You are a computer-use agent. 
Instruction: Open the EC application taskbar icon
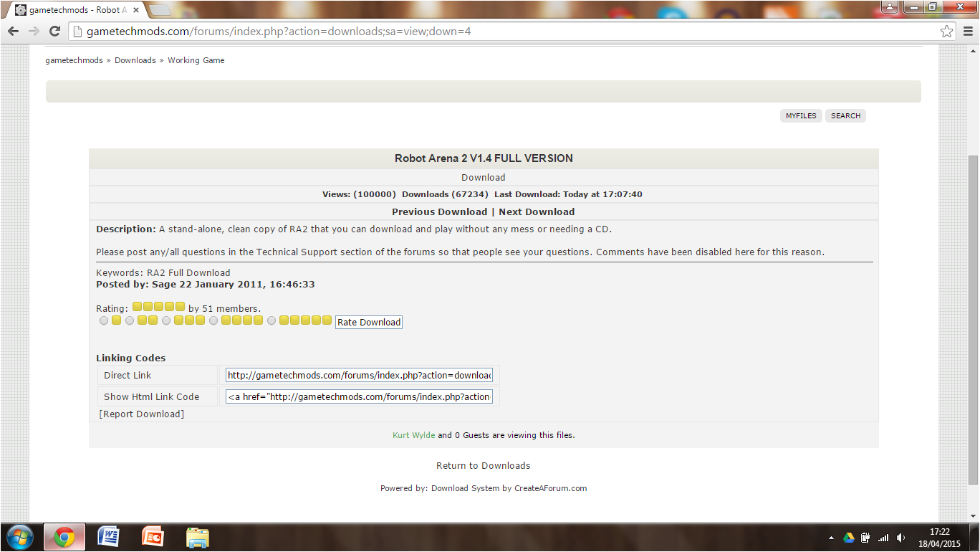click(x=153, y=537)
